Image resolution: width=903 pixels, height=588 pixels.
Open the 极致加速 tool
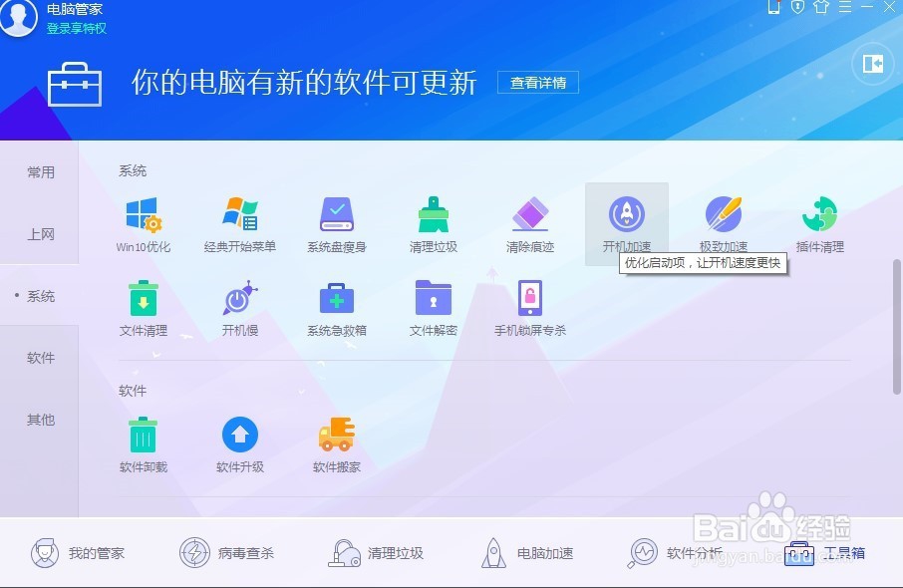coord(723,221)
